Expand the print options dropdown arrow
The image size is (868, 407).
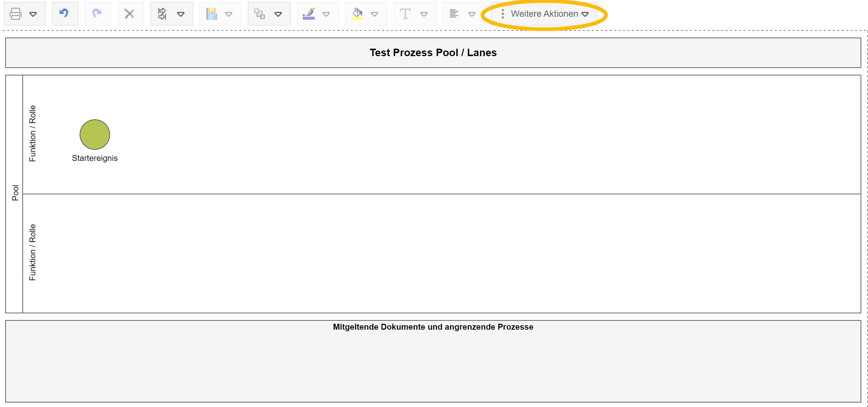(33, 14)
